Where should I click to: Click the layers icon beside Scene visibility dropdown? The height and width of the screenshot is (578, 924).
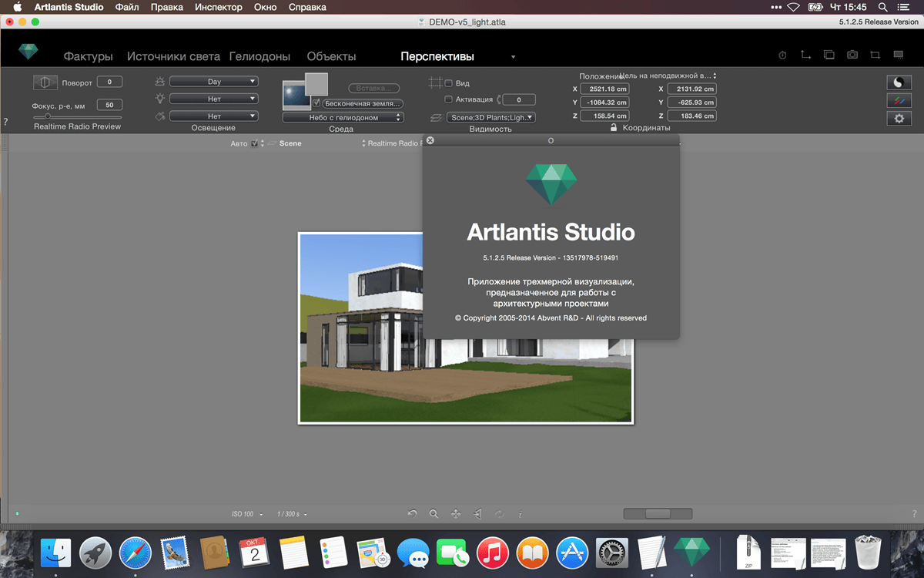(x=437, y=117)
